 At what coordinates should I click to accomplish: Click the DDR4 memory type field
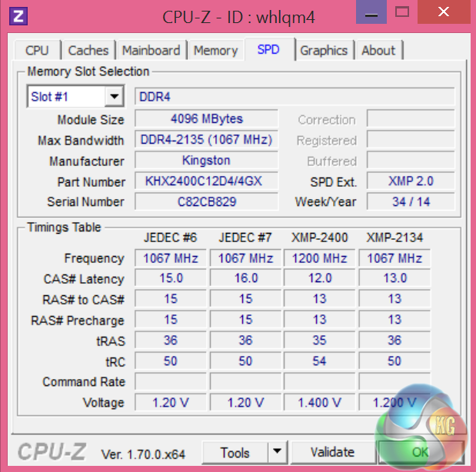tap(295, 97)
